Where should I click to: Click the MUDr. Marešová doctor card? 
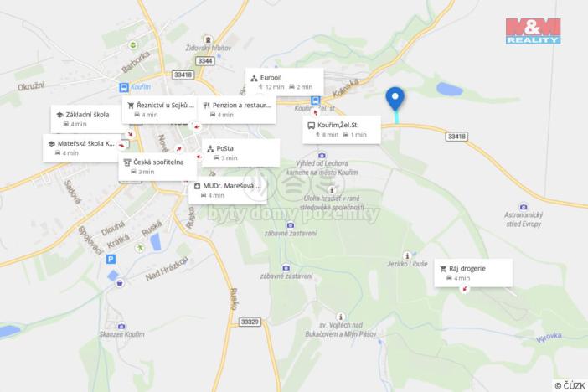click(228, 191)
